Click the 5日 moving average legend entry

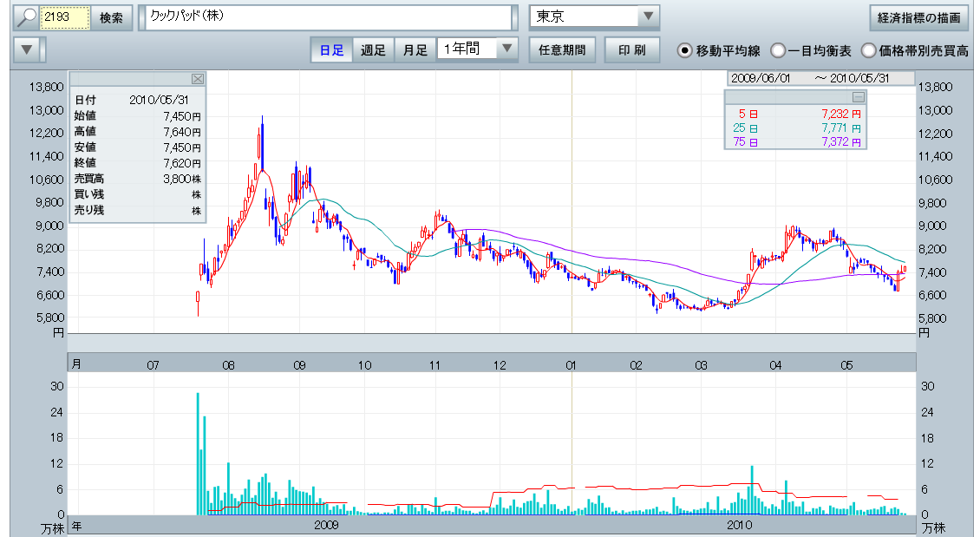[742, 114]
